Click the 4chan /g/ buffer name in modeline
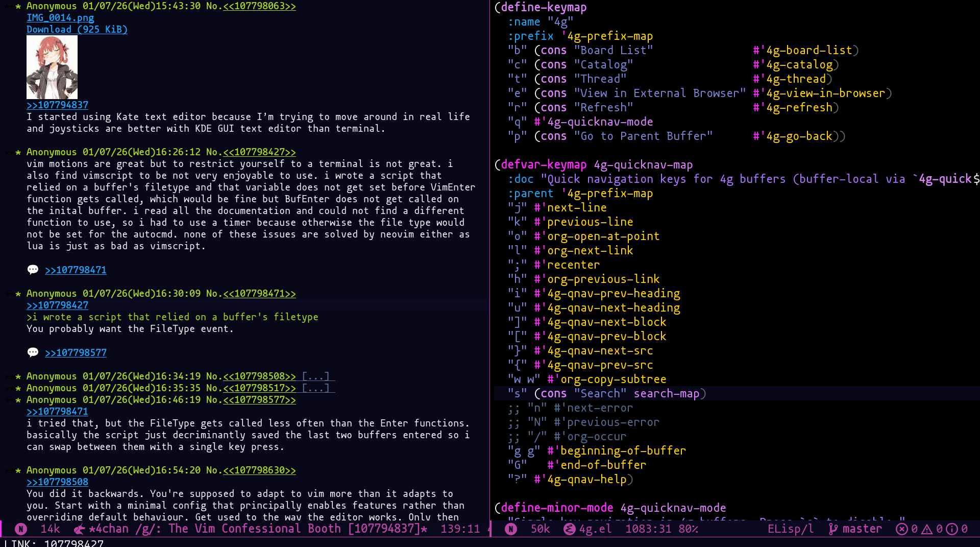 259,529
